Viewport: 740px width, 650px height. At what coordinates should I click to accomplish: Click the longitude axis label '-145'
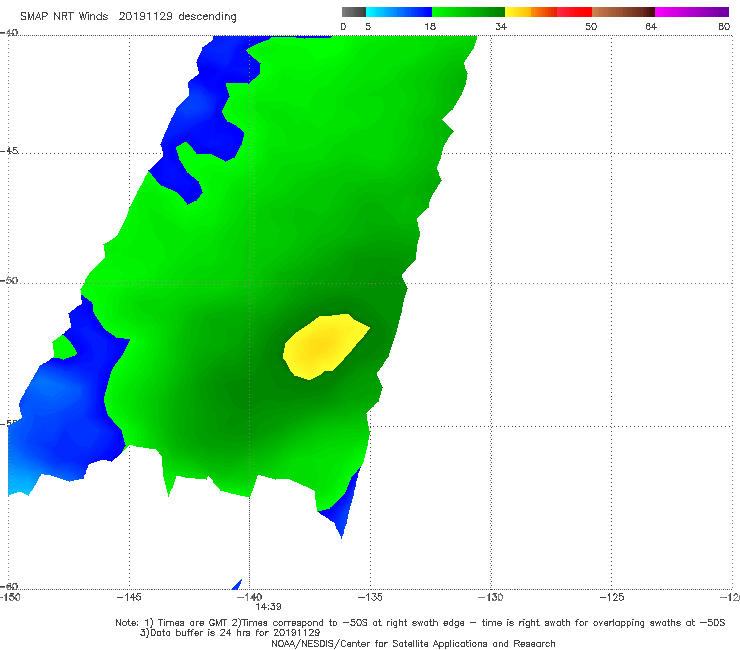pos(129,597)
